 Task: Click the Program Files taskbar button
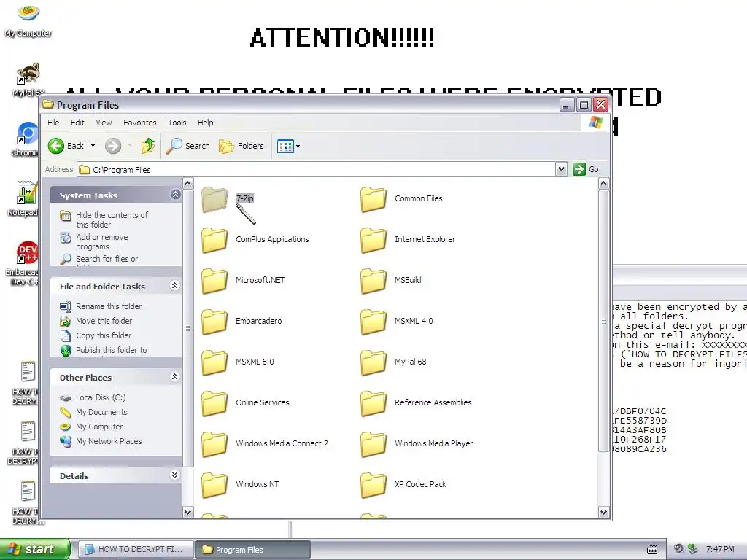(253, 550)
